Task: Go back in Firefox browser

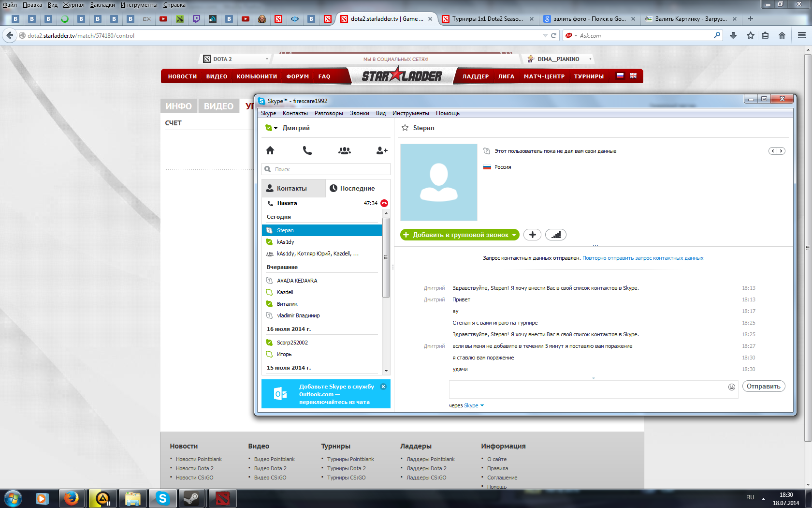Action: 10,35
